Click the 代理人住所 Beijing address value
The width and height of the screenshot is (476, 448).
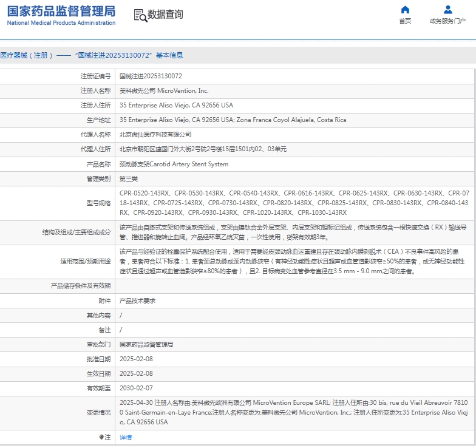click(203, 149)
